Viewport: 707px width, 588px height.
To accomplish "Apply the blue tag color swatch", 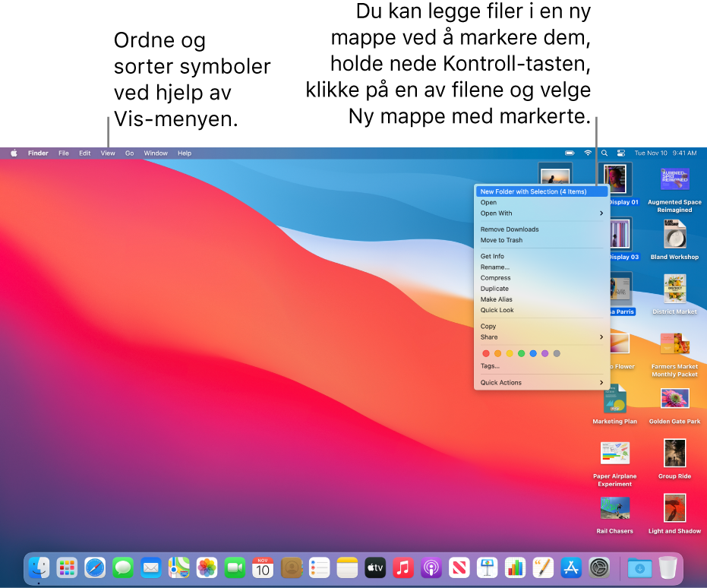I will [533, 353].
